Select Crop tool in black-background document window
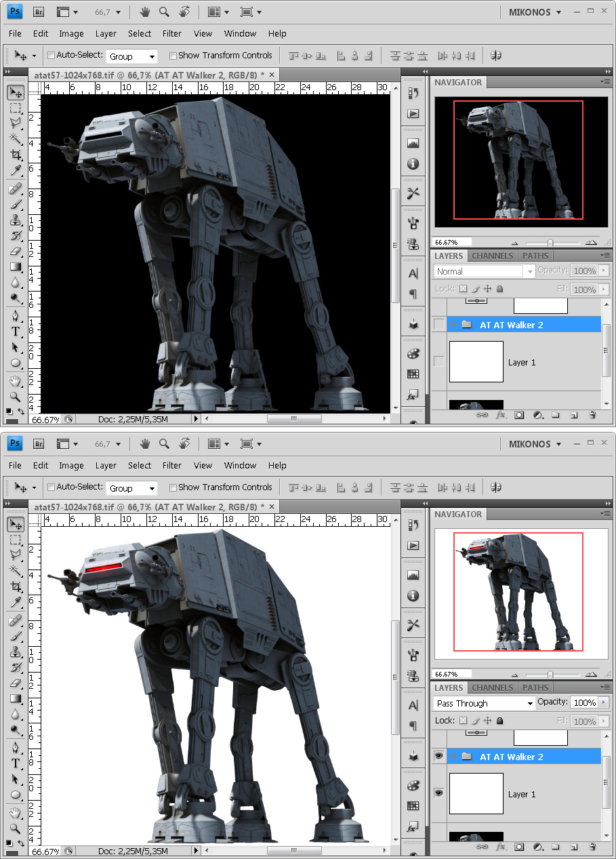Image resolution: width=616 pixels, height=859 pixels. coord(16,155)
